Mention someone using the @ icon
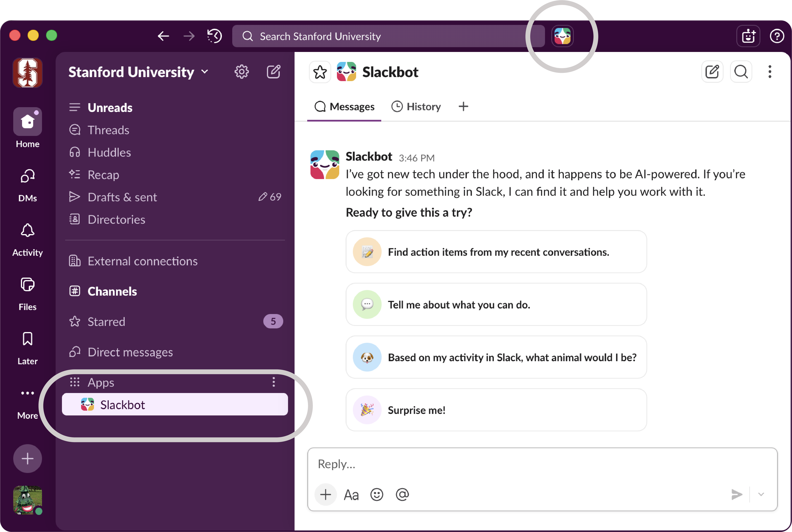Viewport: 792px width, 532px height. (402, 495)
